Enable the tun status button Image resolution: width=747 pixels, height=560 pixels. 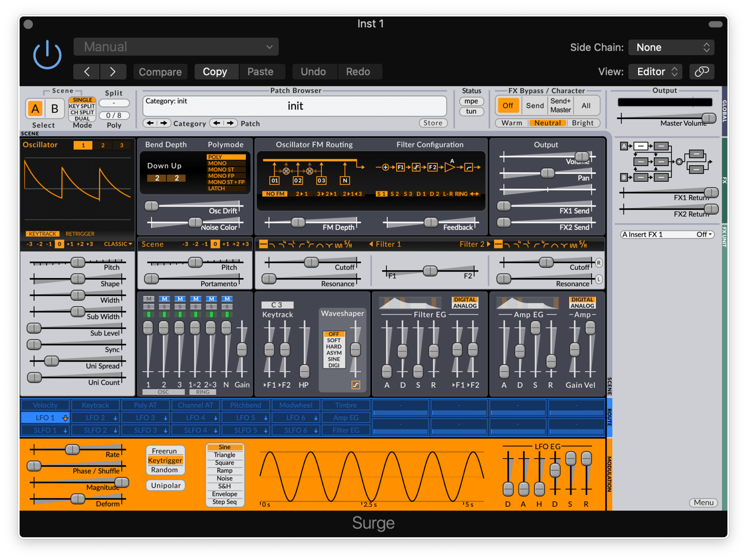click(471, 112)
